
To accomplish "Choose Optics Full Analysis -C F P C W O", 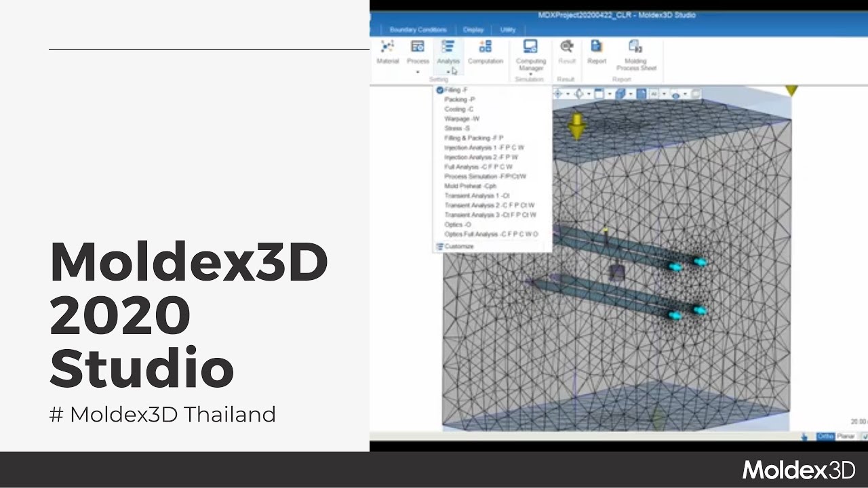I will tap(492, 234).
